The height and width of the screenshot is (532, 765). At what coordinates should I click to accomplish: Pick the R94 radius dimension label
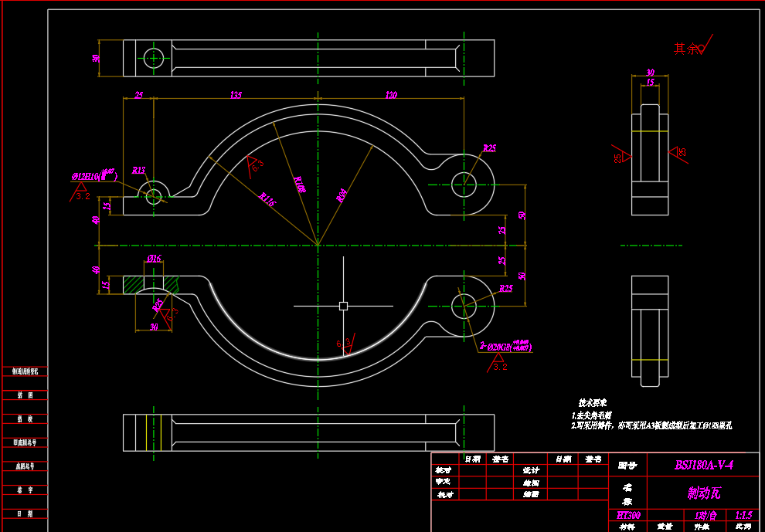point(341,196)
